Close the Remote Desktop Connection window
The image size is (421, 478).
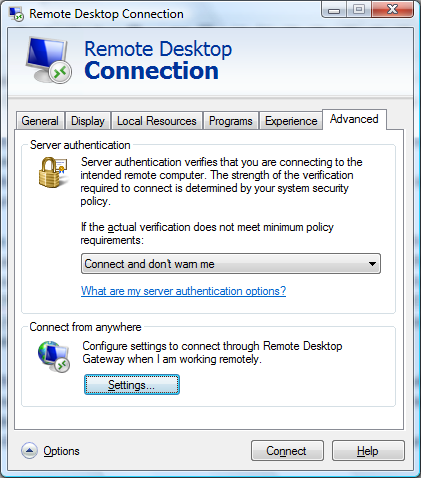[x=393, y=10]
